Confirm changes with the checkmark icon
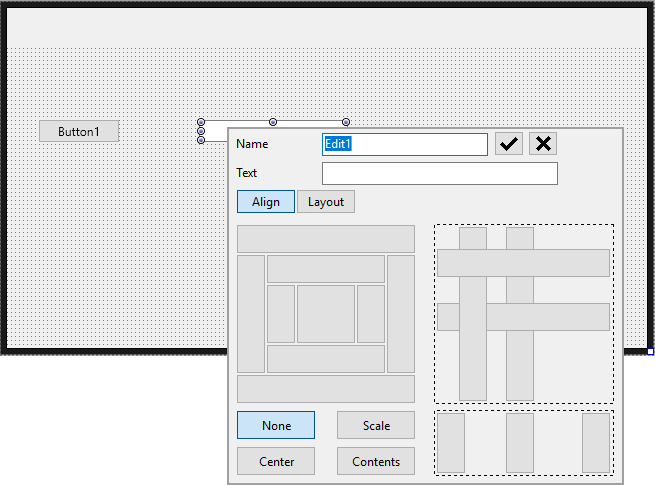This screenshot has width=655, height=485. tap(509, 144)
